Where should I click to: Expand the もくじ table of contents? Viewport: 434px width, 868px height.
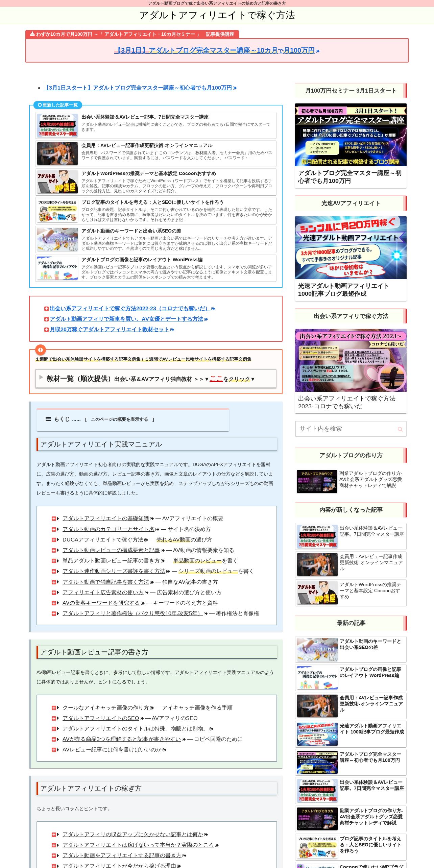pyautogui.click(x=119, y=419)
